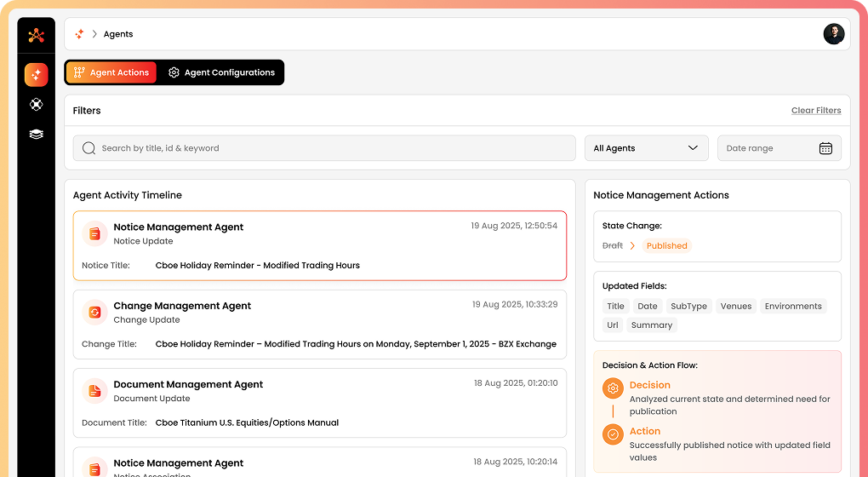Open the lifebuoy support sidebar icon
The image size is (868, 477).
(36, 105)
